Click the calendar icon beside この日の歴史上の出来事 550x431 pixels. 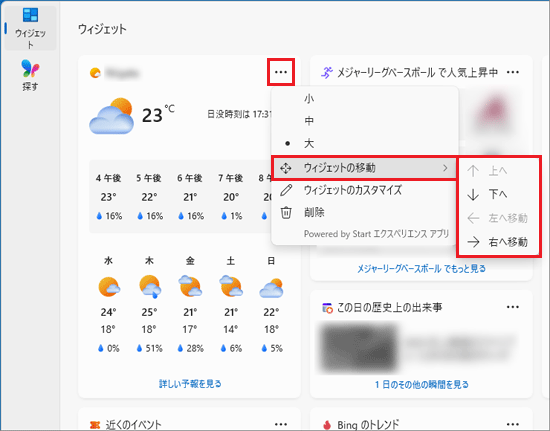327,308
